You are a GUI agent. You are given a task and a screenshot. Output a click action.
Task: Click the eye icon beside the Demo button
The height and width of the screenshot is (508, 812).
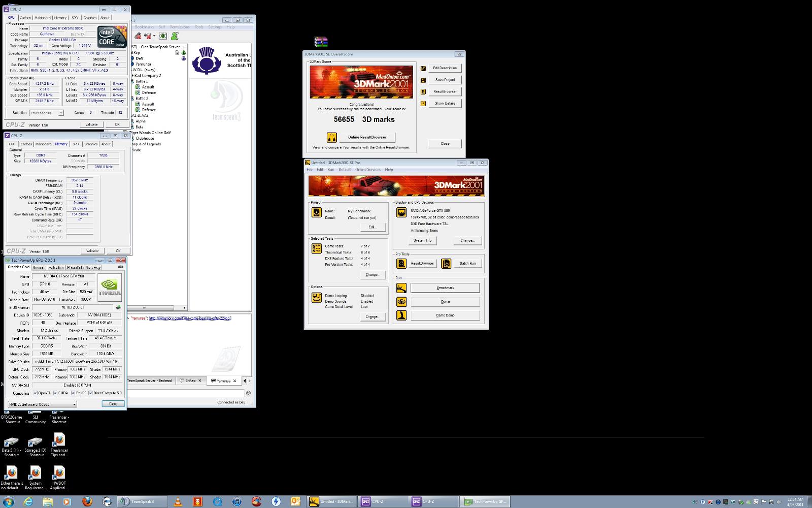[x=401, y=302]
